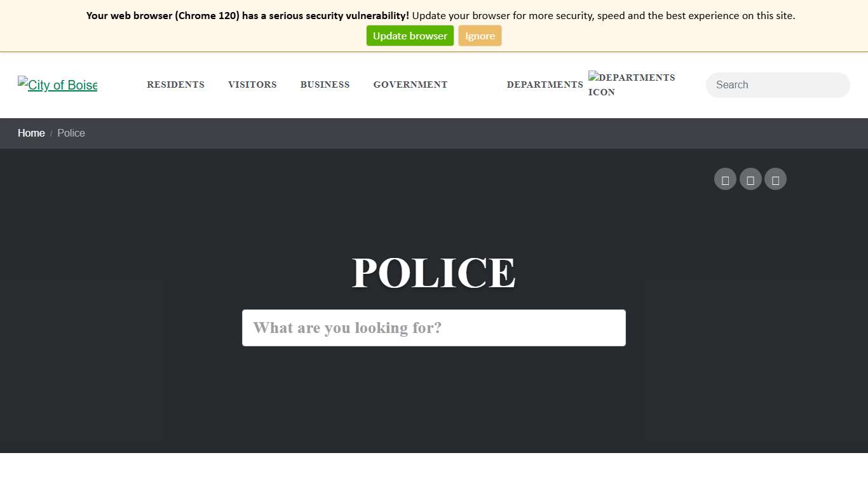868x488 pixels.
Task: Click the green Update browser button
Action: tap(410, 36)
